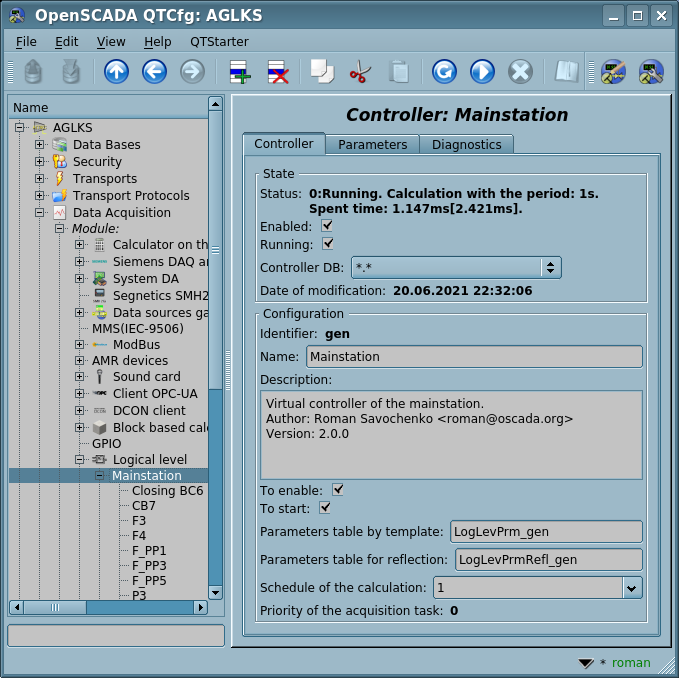Open the QTStarter menu
This screenshot has height=678, width=679.
(219, 42)
